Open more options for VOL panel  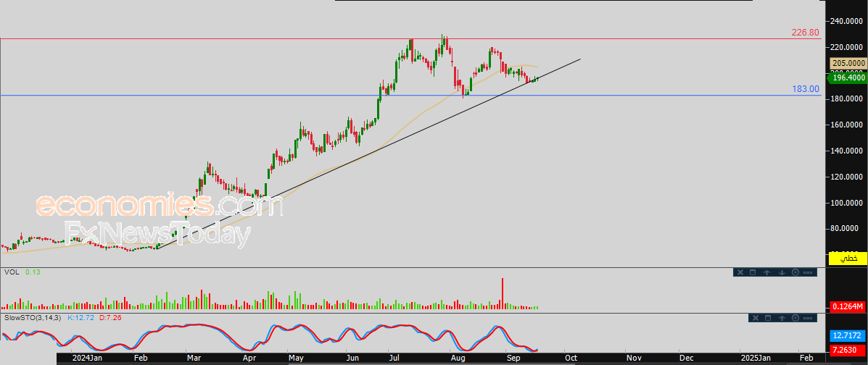(808, 272)
